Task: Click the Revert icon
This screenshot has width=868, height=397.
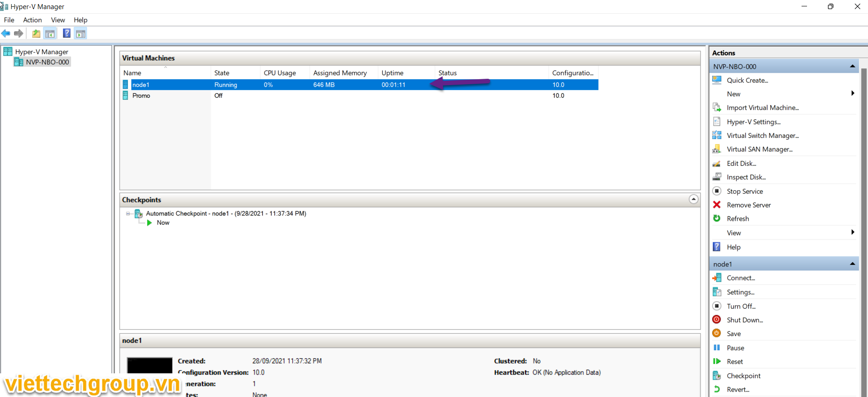Action: (x=717, y=389)
